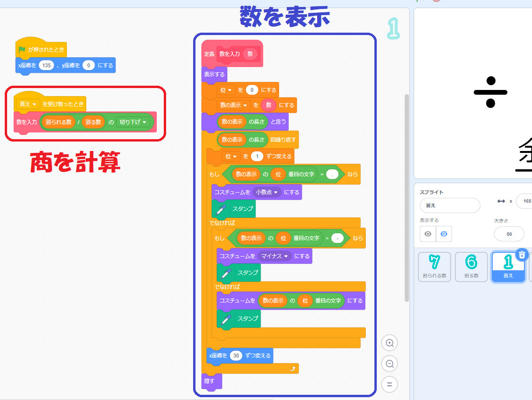The image size is (532, 400).
Task: Expand the 小数点 costume dropdown
Action: click(267, 192)
